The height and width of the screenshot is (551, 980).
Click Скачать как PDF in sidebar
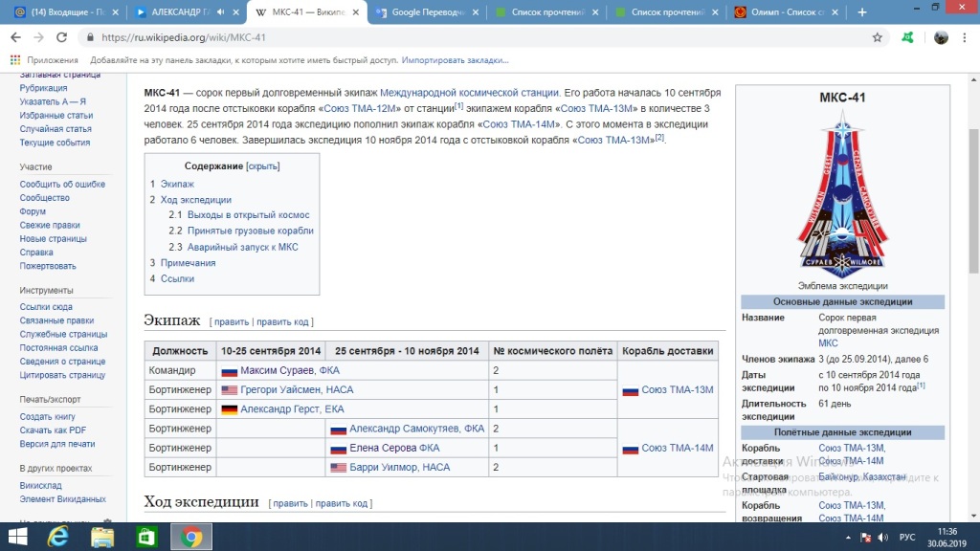coord(53,430)
